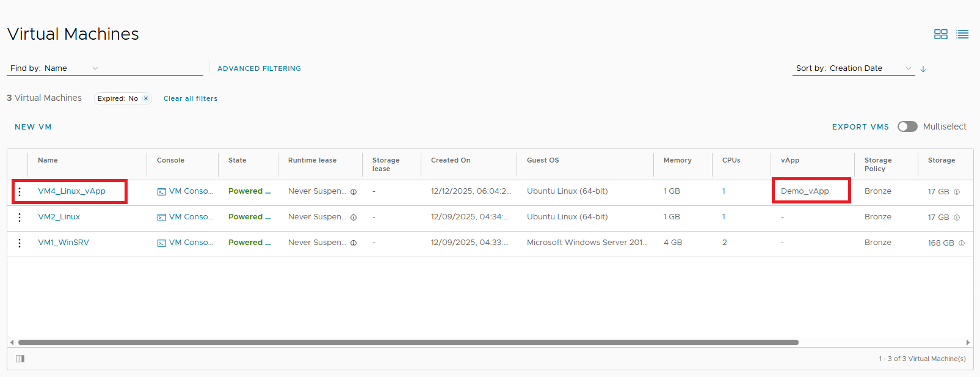Show runtime lease info for VM1_WinSRV
The height and width of the screenshot is (377, 980).
[x=354, y=243]
